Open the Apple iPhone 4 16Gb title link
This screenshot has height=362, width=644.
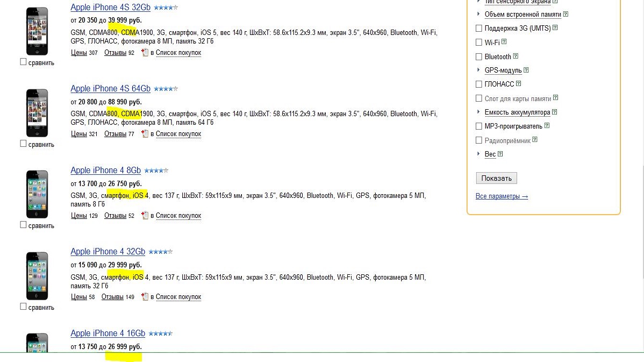[108, 333]
